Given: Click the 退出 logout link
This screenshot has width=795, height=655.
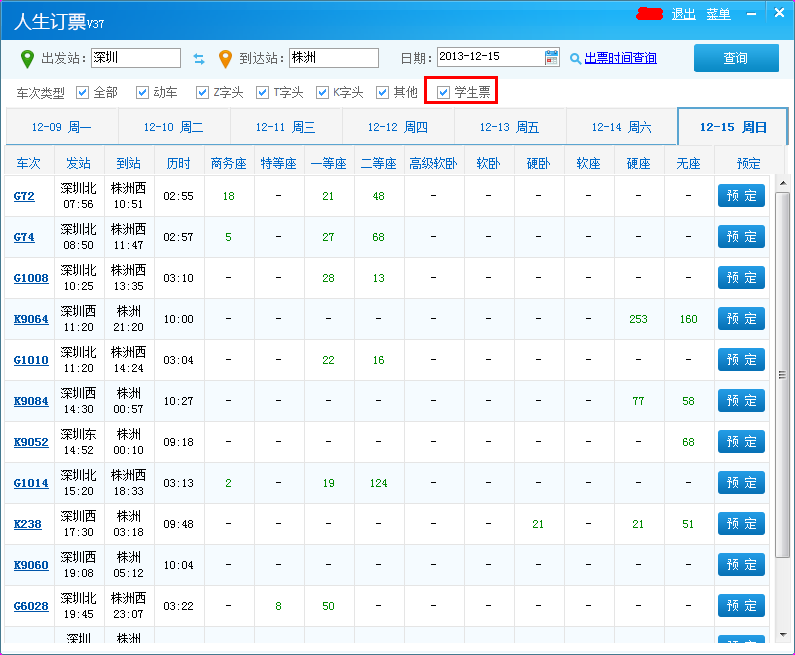Looking at the screenshot, I should point(683,14).
